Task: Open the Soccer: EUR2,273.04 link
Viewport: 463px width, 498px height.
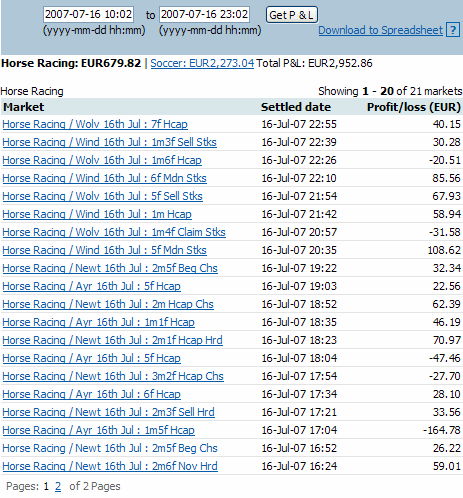Action: [202, 63]
